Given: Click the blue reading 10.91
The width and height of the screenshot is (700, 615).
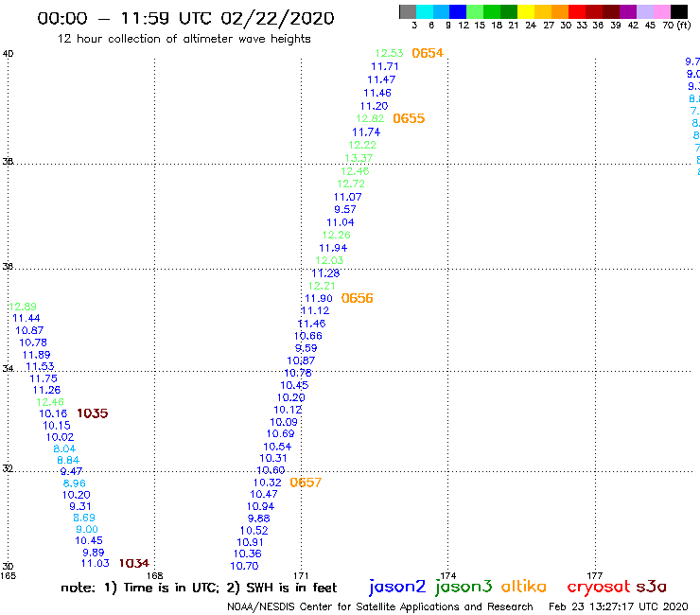Looking at the screenshot, I should click(250, 542).
